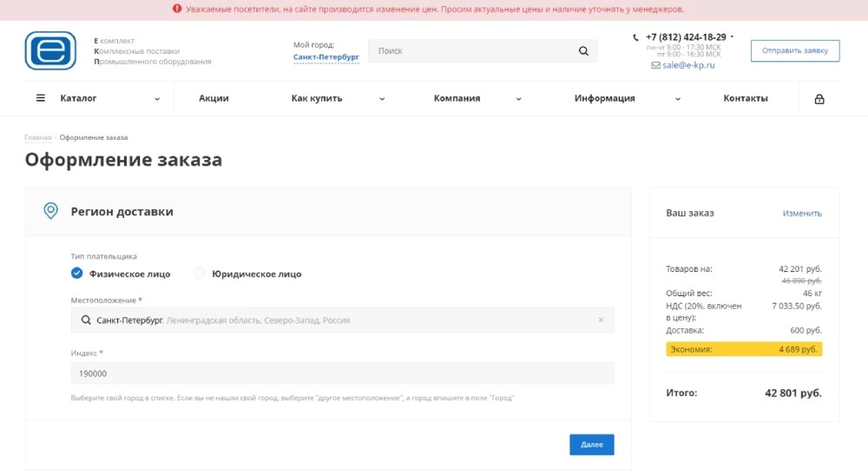
Task: Expand the Информация dropdown chevron
Action: pyautogui.click(x=678, y=99)
